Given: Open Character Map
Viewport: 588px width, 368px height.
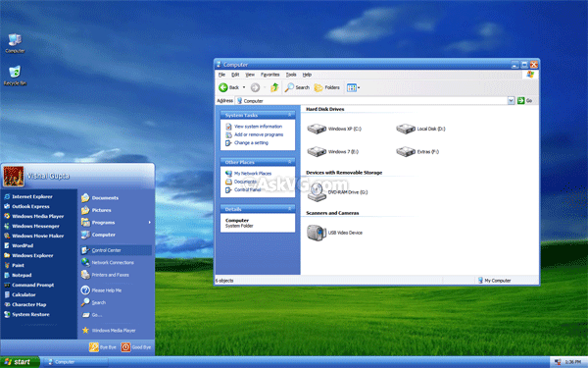Looking at the screenshot, I should [x=25, y=304].
